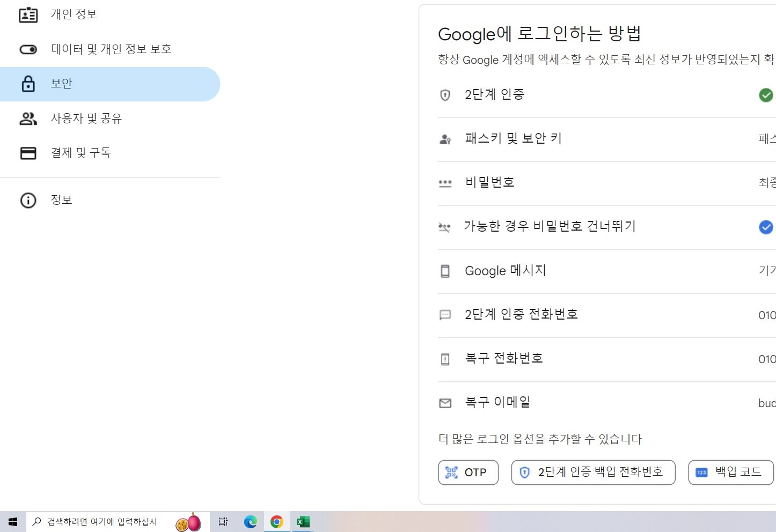Click the fruit search highlight icon in taskbar
Viewport: 776px width, 532px height.
coord(188,522)
